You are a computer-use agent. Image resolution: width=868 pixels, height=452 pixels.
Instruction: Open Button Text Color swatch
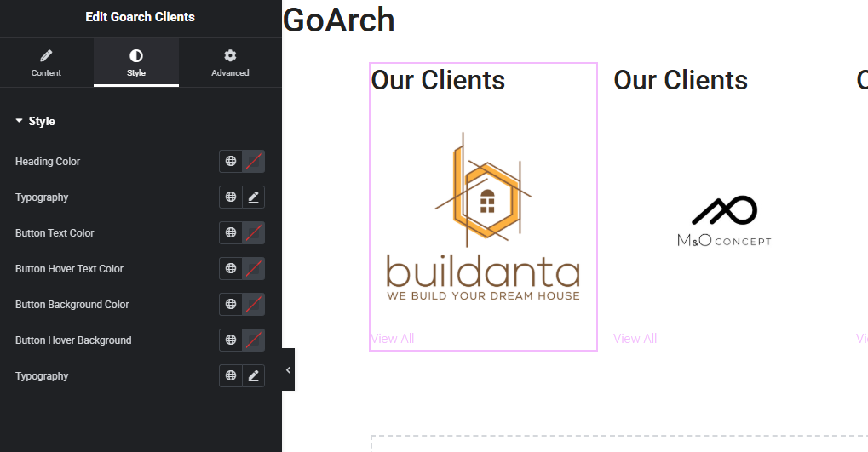click(254, 232)
